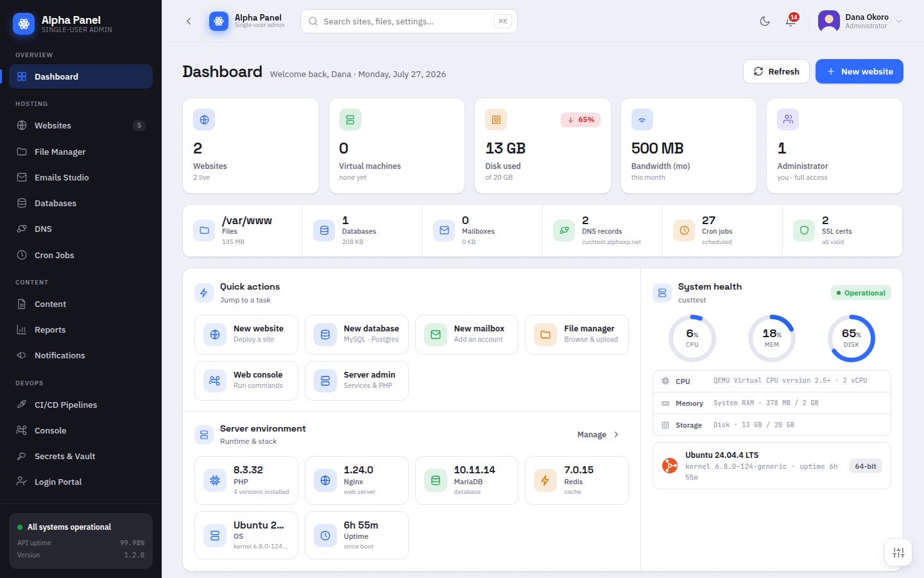Click the Storage row in system health
This screenshot has width=924, height=578.
(x=772, y=425)
